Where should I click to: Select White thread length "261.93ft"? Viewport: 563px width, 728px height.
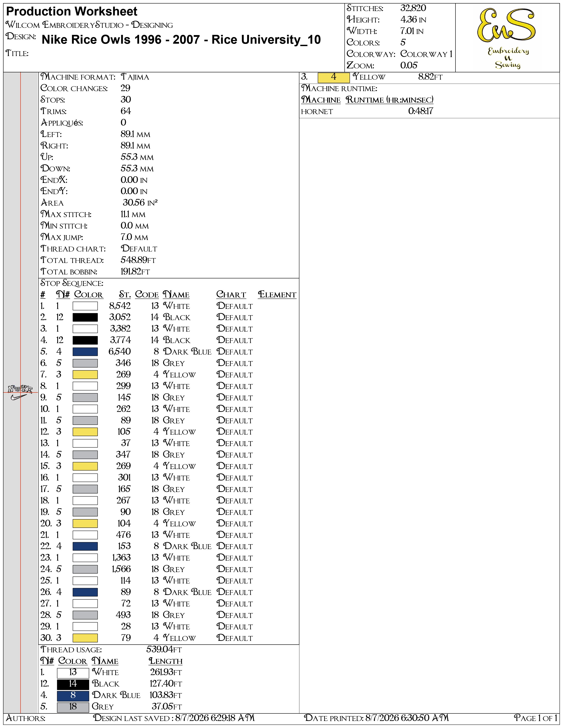(166, 672)
